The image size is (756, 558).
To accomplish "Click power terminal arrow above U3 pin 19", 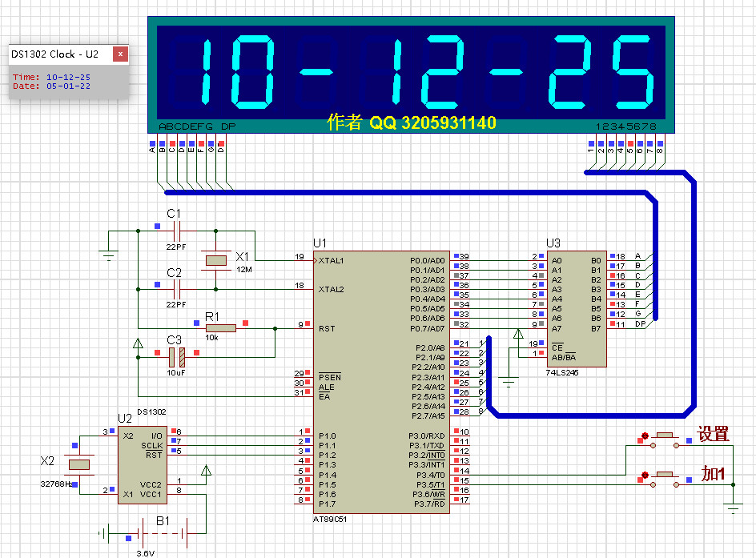I will point(518,334).
